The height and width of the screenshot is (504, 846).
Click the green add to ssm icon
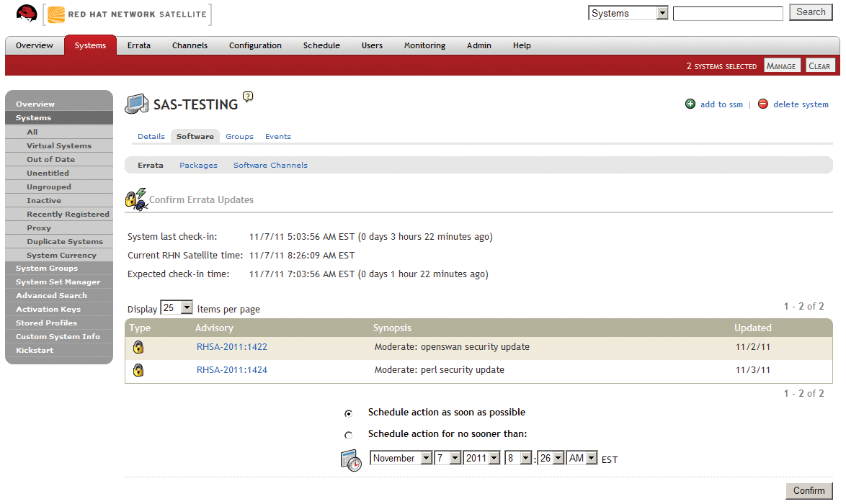(690, 104)
